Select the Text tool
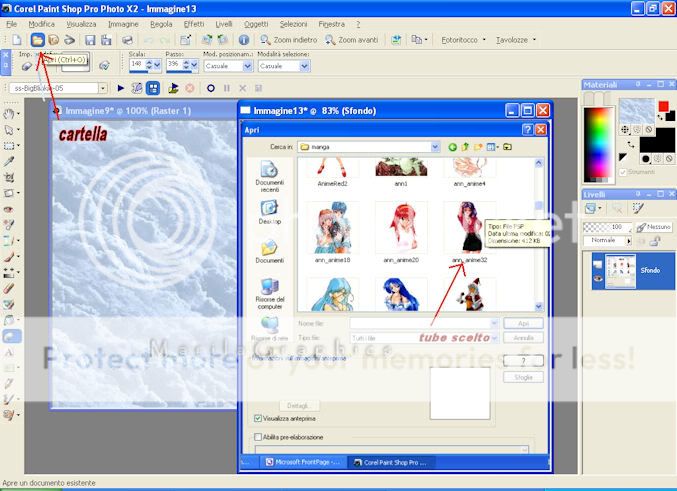Screen dimensions: 677x491 (x=9, y=352)
